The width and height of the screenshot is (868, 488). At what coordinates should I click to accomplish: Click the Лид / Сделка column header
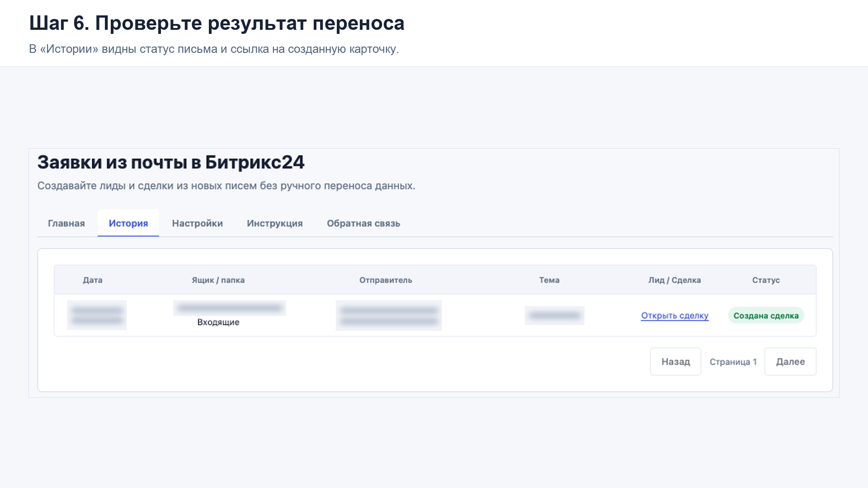(x=675, y=280)
